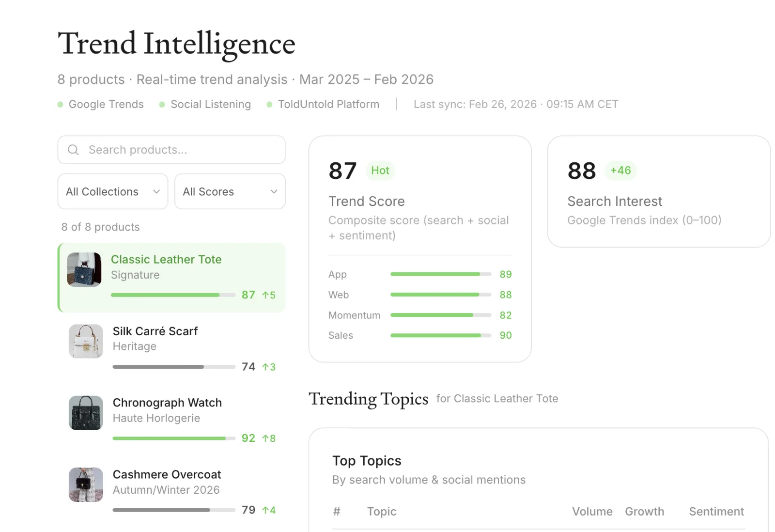Image resolution: width=775 pixels, height=532 pixels.
Task: Click the Google Trends status dot
Action: pyautogui.click(x=61, y=104)
